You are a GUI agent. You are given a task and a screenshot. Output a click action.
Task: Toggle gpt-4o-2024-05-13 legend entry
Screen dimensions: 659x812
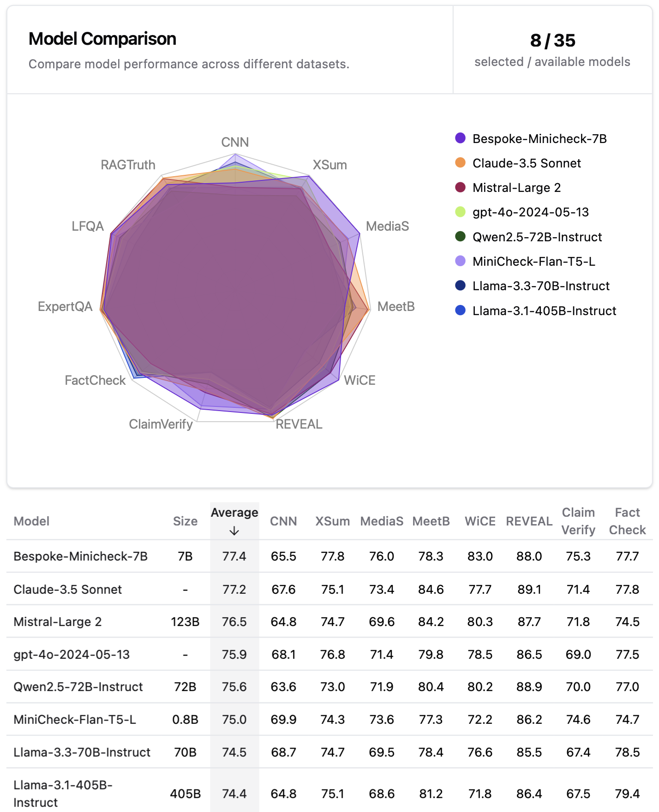(x=530, y=212)
